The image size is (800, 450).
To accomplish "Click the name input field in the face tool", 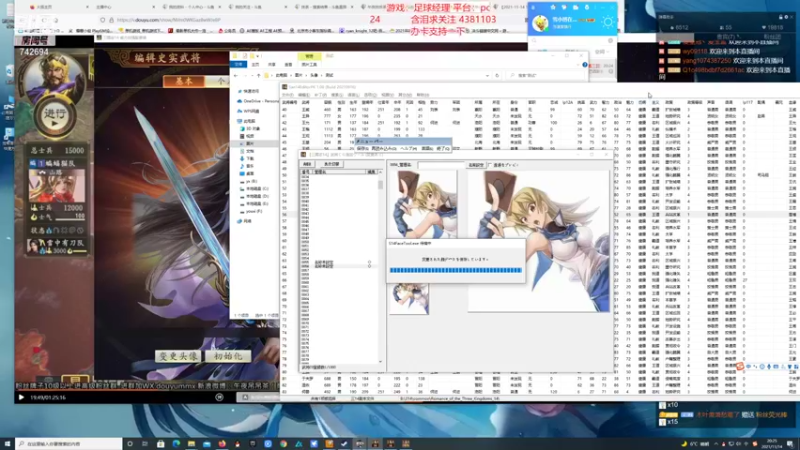I will [x=441, y=165].
